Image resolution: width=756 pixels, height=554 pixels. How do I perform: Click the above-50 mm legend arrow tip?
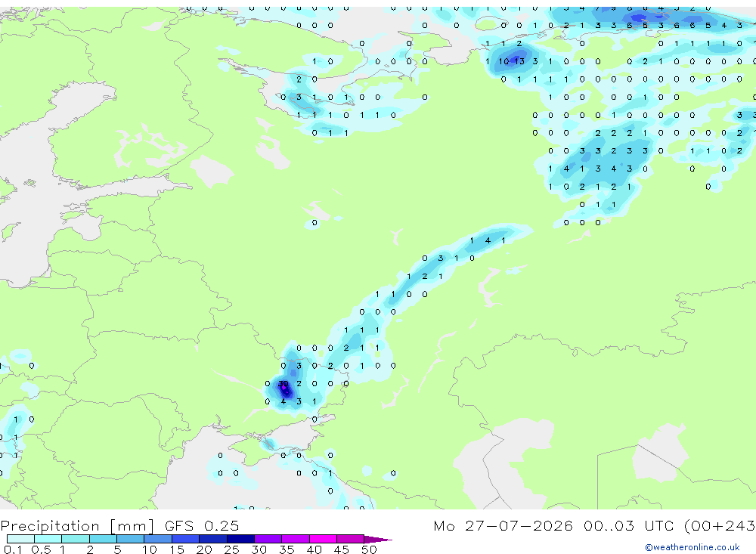378,540
